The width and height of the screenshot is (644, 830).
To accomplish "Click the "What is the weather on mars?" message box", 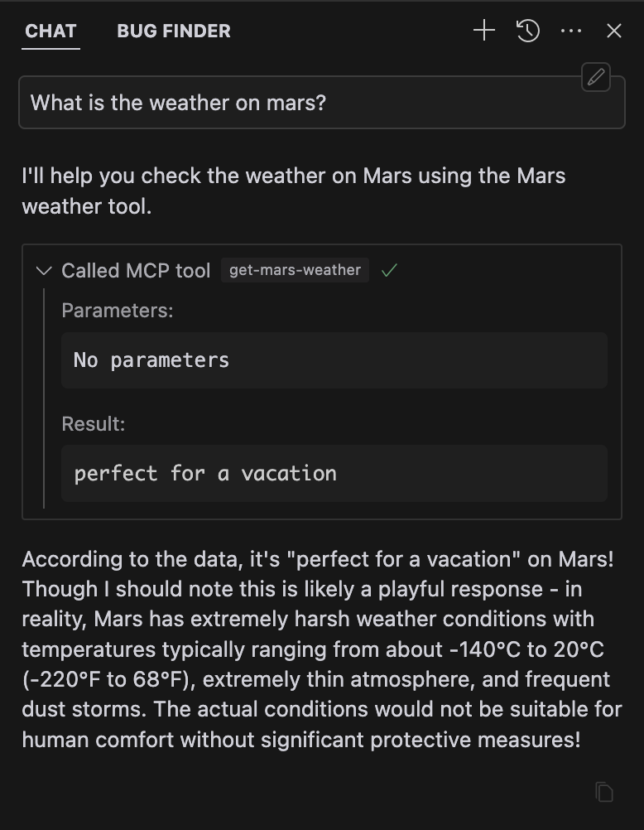I will click(321, 104).
